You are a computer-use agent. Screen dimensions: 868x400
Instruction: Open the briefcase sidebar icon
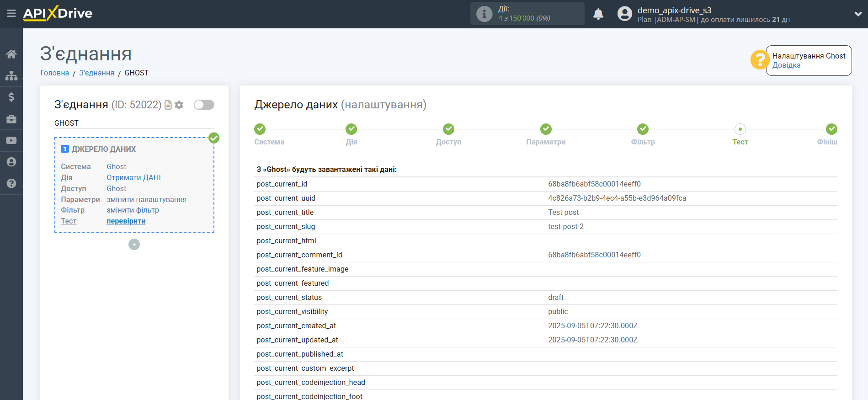point(11,119)
